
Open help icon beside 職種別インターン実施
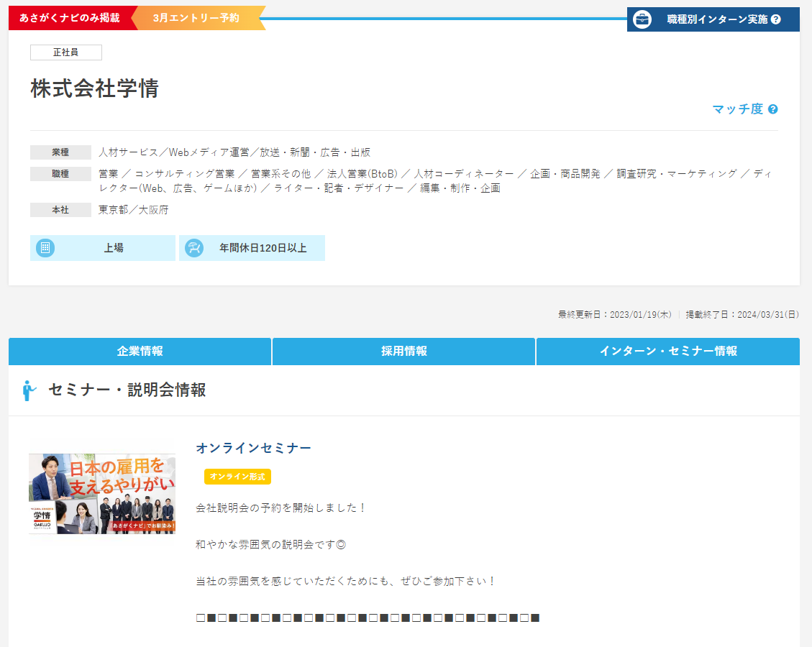[775, 19]
